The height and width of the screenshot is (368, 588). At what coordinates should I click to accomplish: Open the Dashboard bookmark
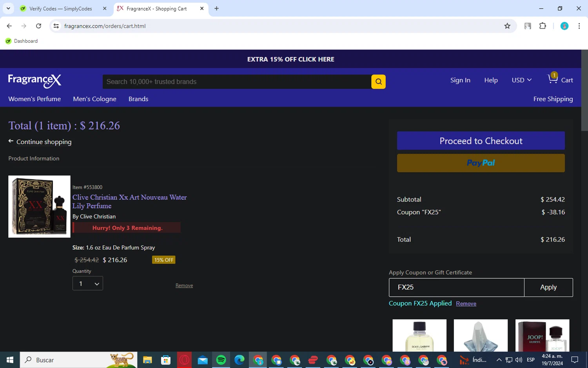click(22, 41)
